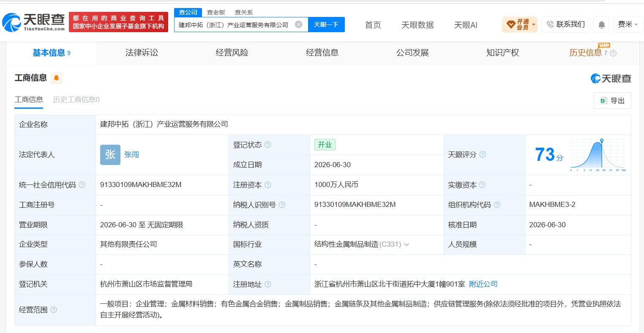Click help icon next to 登记状态
The image size is (644, 333).
tap(268, 145)
